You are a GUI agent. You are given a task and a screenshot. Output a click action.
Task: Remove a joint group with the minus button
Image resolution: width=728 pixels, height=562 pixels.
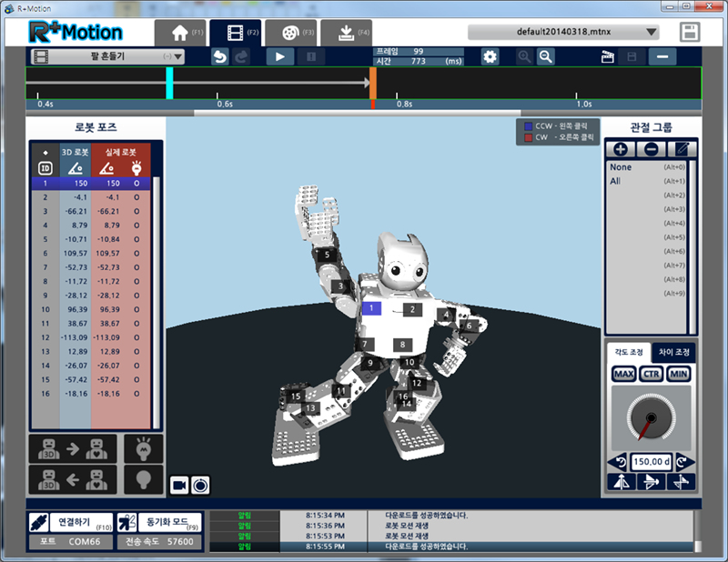click(x=651, y=149)
